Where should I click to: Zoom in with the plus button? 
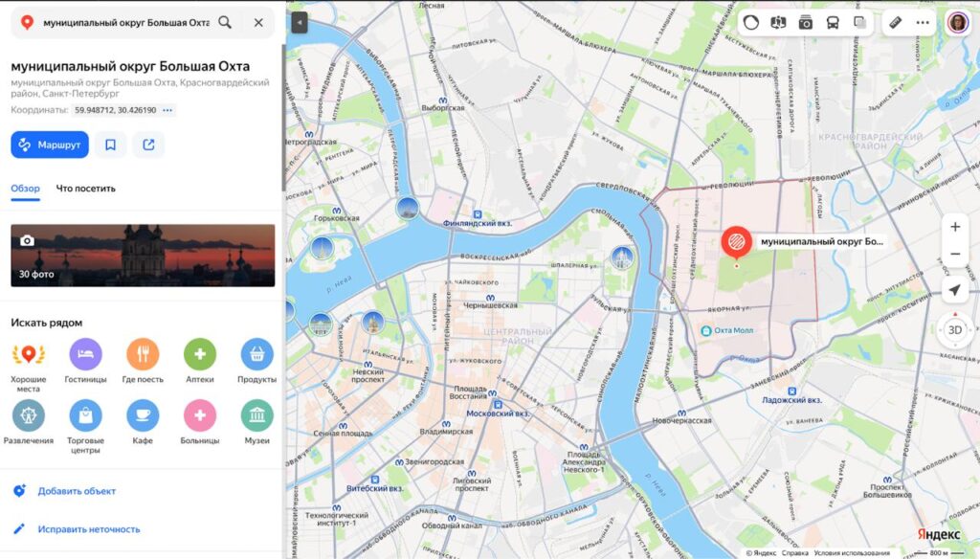point(954,227)
